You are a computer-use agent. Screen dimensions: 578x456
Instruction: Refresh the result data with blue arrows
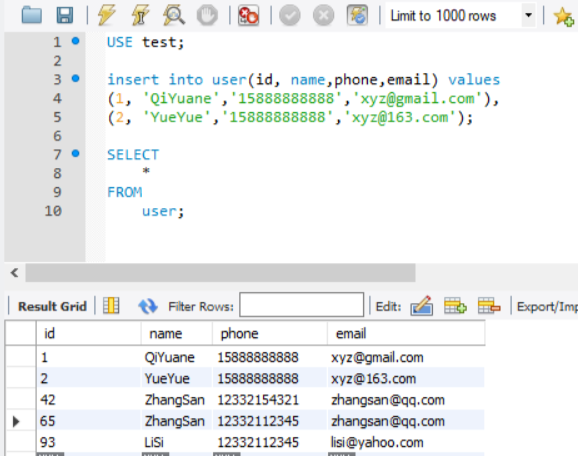[x=148, y=306]
